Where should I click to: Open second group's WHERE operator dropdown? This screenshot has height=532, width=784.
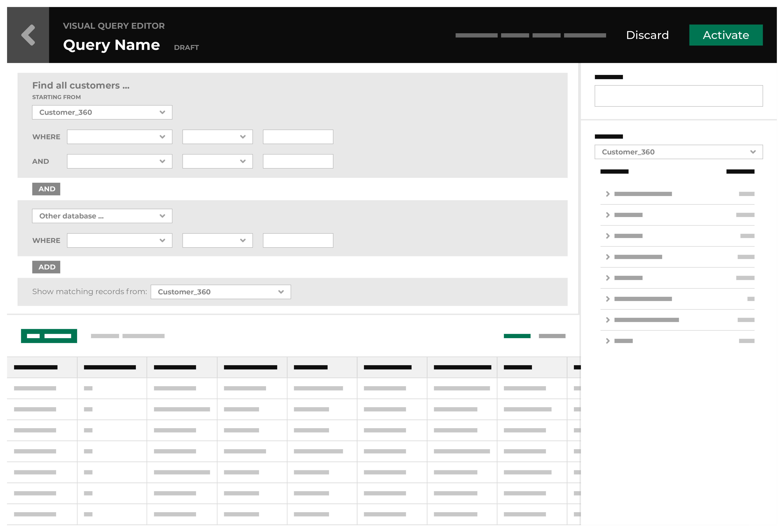tap(218, 240)
